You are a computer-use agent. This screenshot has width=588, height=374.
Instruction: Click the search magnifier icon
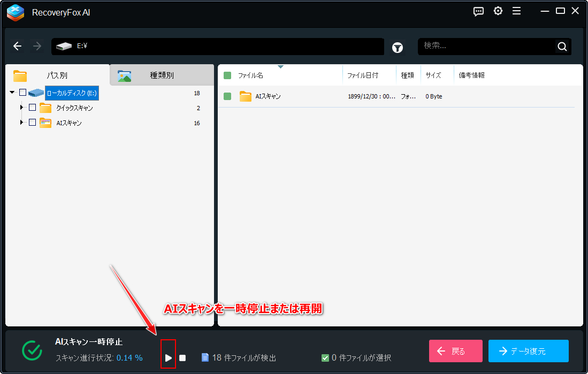pos(562,47)
